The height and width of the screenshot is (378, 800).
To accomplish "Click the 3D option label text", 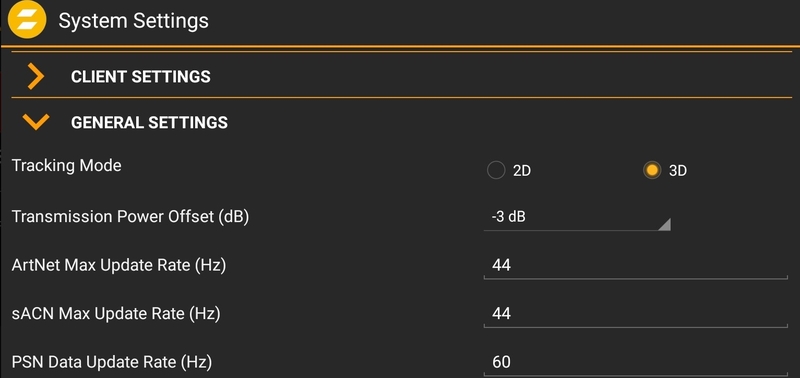I will (x=678, y=170).
